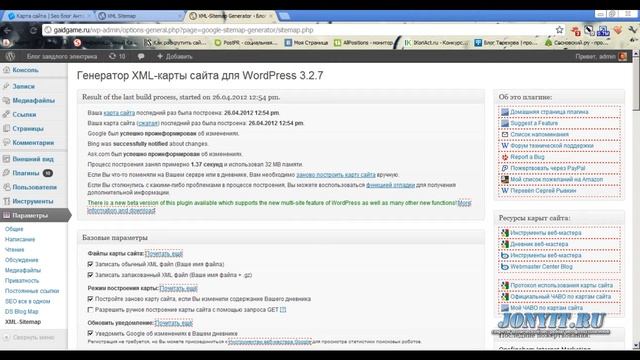Click the функцией отладки link
Viewport: 640px width, 360px height.
391,185
